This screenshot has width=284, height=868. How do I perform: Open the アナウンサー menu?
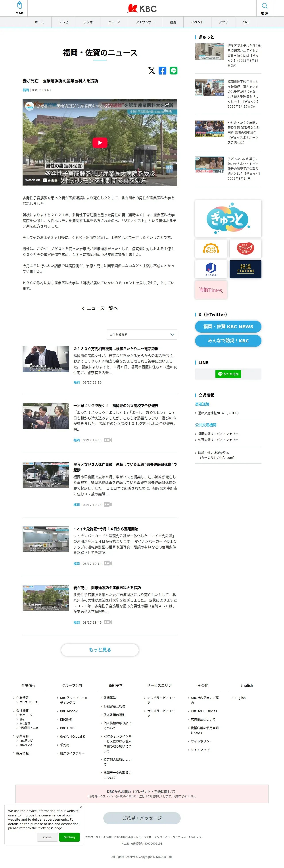tap(145, 22)
